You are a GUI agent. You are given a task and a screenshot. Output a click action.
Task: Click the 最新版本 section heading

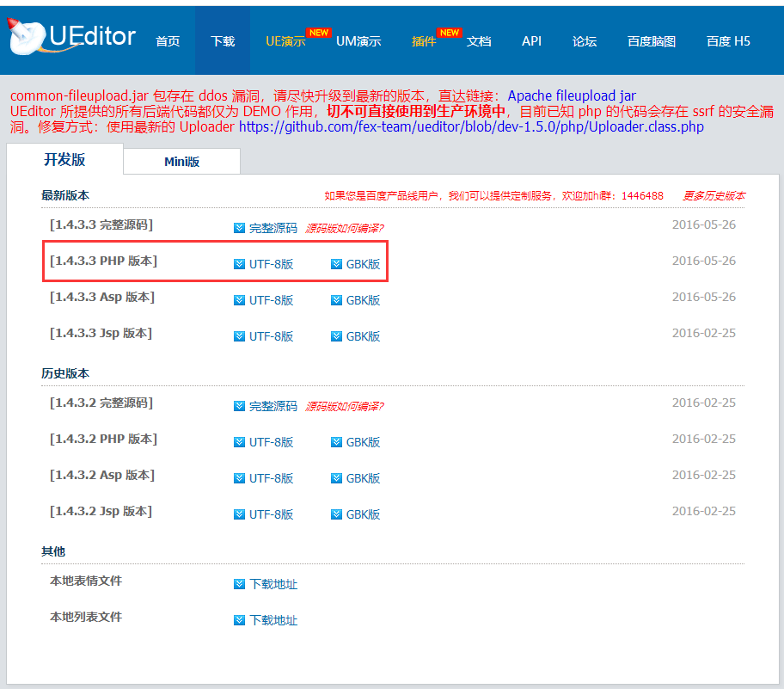[x=65, y=195]
